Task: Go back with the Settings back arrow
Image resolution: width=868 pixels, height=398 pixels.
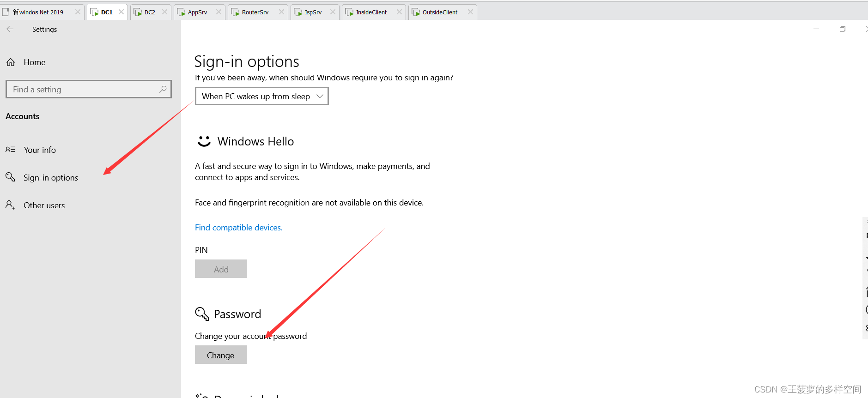Action: (x=10, y=29)
